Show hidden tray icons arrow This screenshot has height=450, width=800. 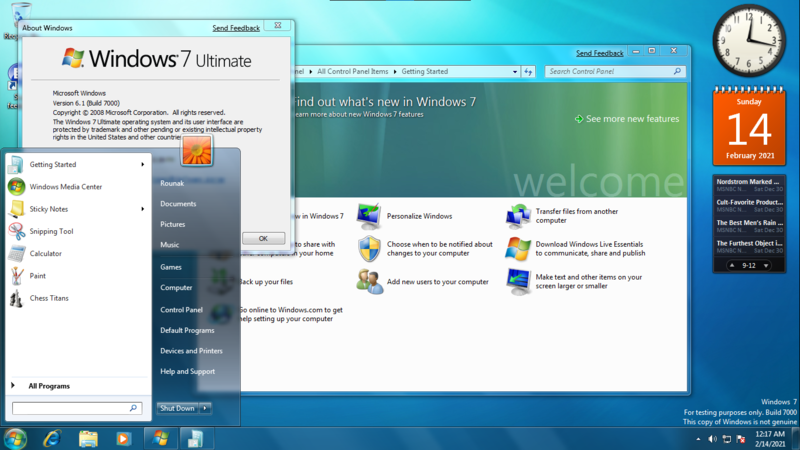698,439
